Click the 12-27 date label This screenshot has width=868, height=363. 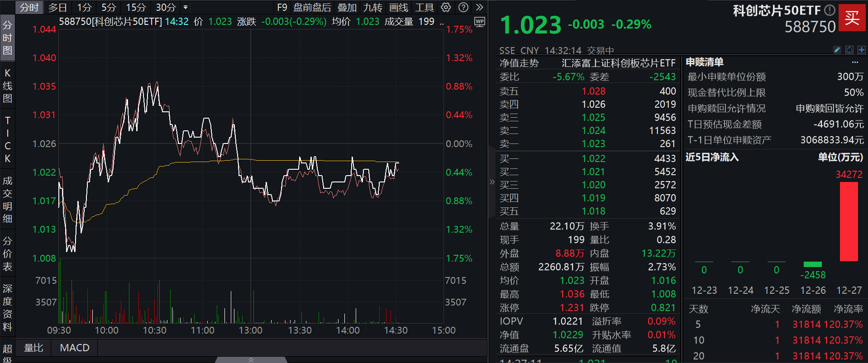coord(849,290)
